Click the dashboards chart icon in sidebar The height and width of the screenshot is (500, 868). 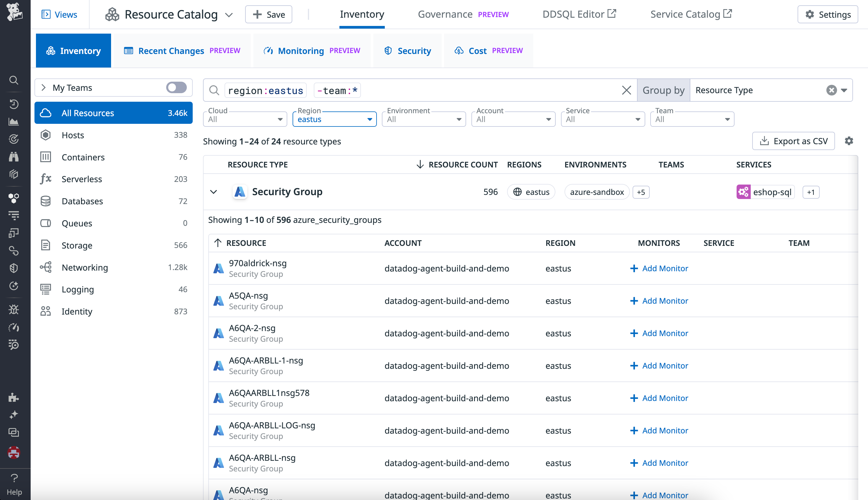(14, 121)
